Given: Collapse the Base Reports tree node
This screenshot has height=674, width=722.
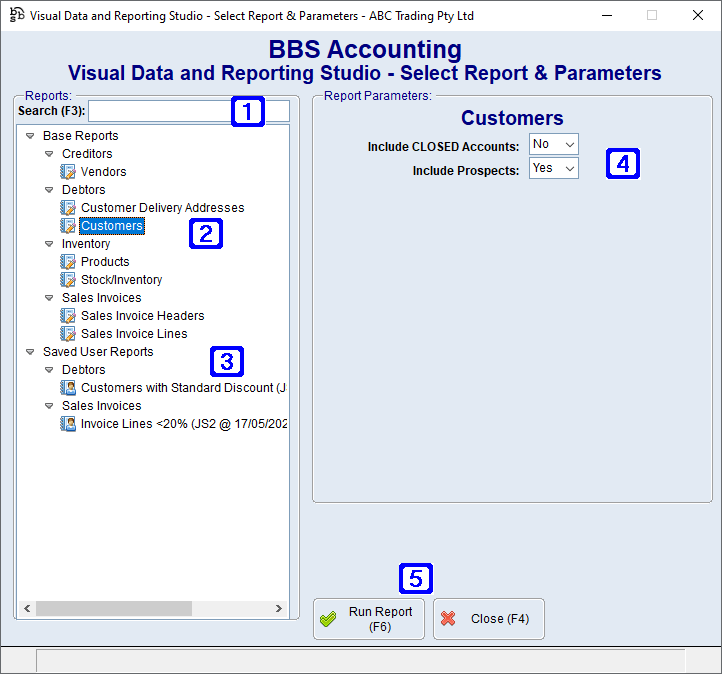Looking at the screenshot, I should pos(30,136).
